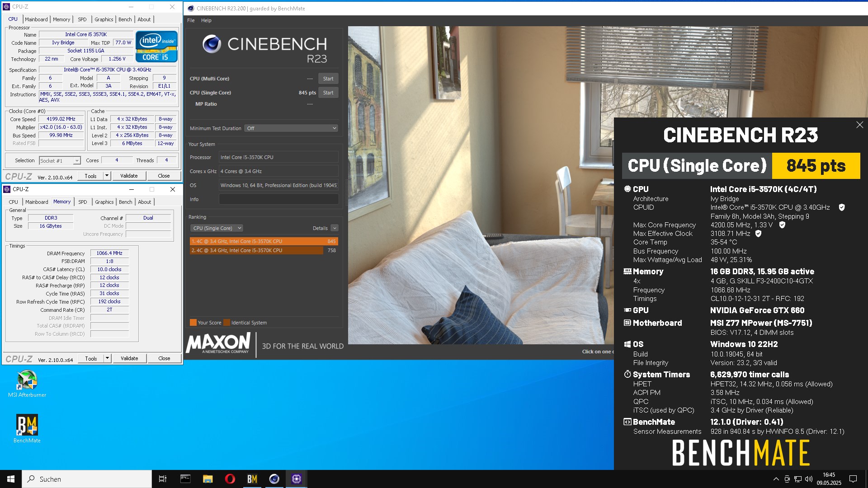Image resolution: width=868 pixels, height=488 pixels.
Task: Open MSI Afterburner desktop shortcut
Action: [x=27, y=384]
